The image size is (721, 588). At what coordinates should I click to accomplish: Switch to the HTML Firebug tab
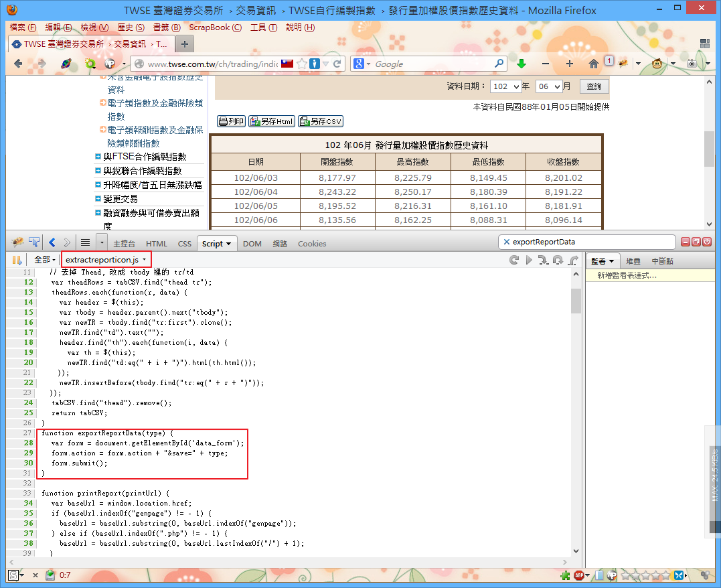pos(157,244)
